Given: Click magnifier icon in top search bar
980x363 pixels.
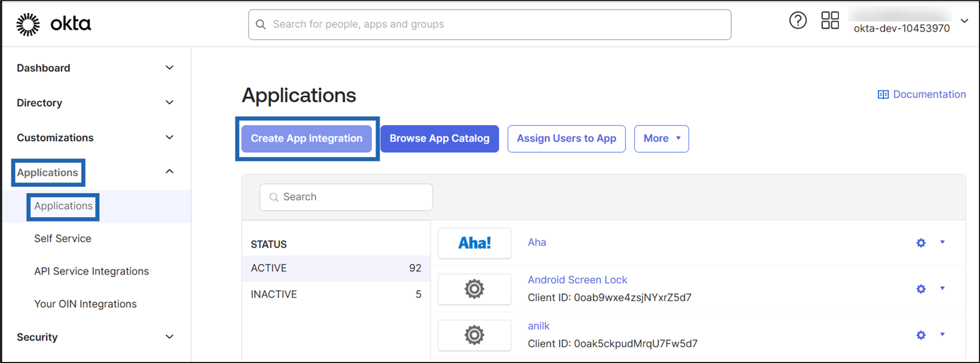Looking at the screenshot, I should tap(261, 24).
